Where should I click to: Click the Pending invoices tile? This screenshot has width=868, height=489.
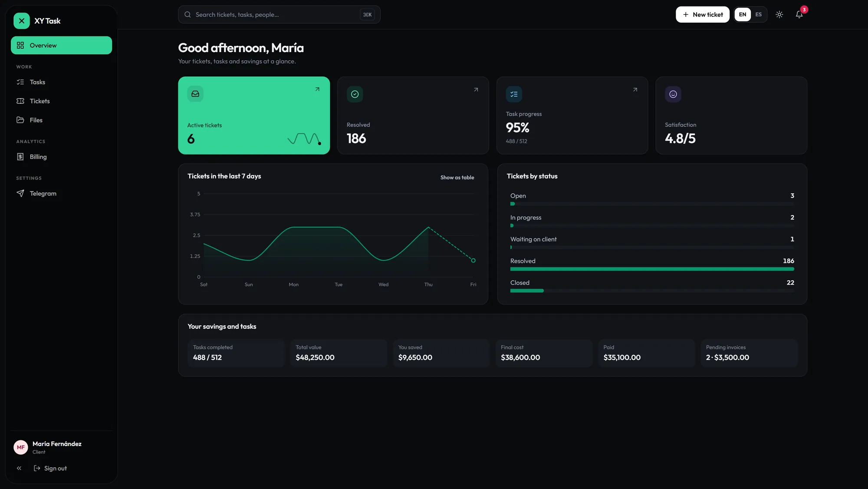pos(749,353)
